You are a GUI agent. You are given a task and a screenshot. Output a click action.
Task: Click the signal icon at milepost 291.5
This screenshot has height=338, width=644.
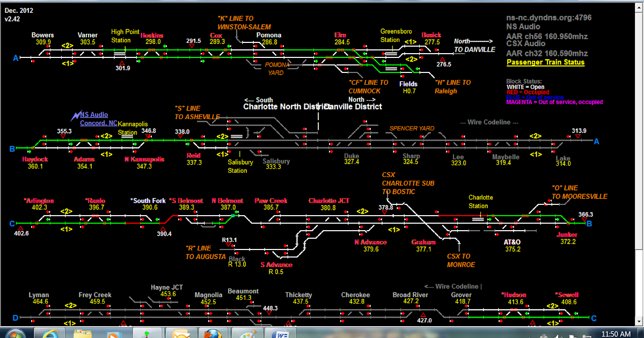tap(192, 46)
